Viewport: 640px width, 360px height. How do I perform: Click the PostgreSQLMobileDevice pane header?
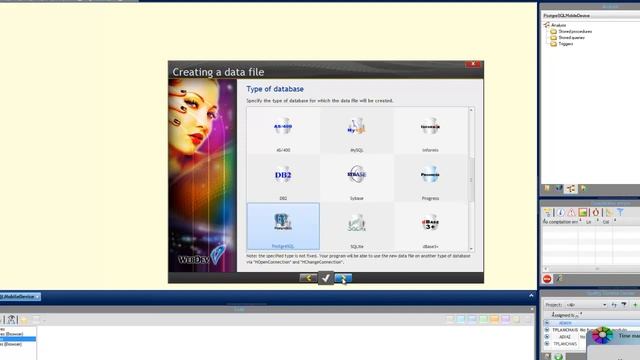coord(590,15)
